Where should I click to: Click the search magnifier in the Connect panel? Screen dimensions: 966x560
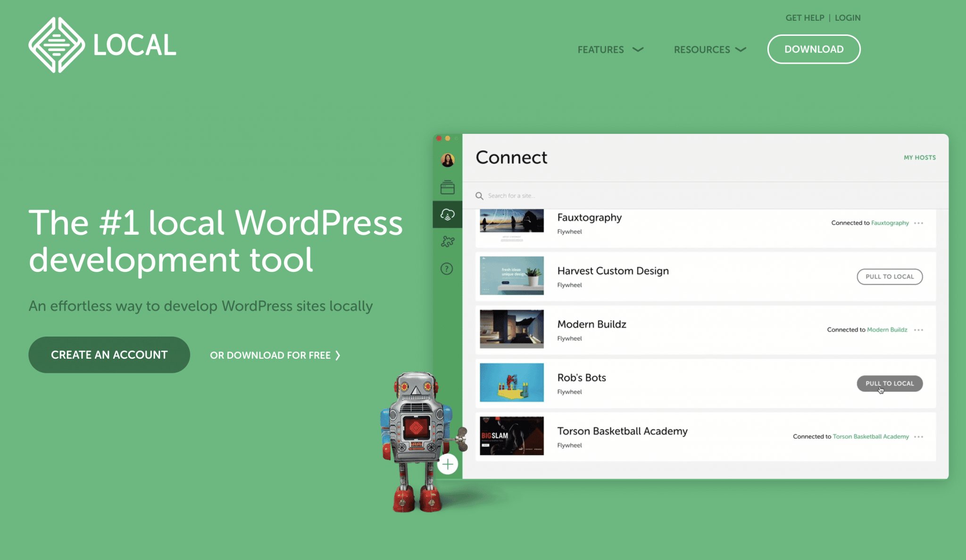pos(479,196)
